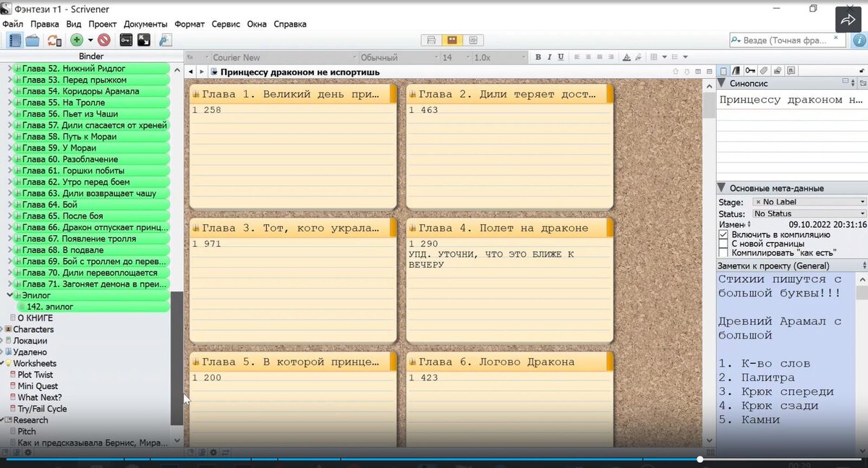The height and width of the screenshot is (468, 868).
Task: Align text left icon
Action: coord(576,57)
